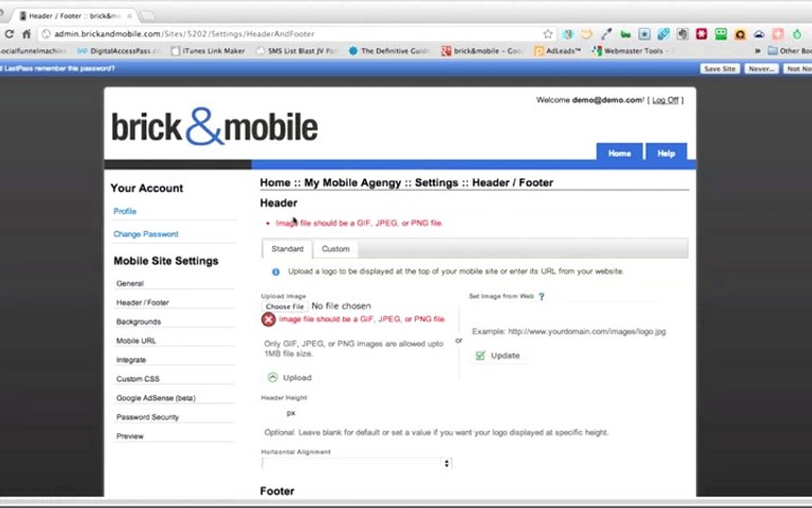Click the orange owl extension icon
812x508 pixels.
tap(740, 34)
